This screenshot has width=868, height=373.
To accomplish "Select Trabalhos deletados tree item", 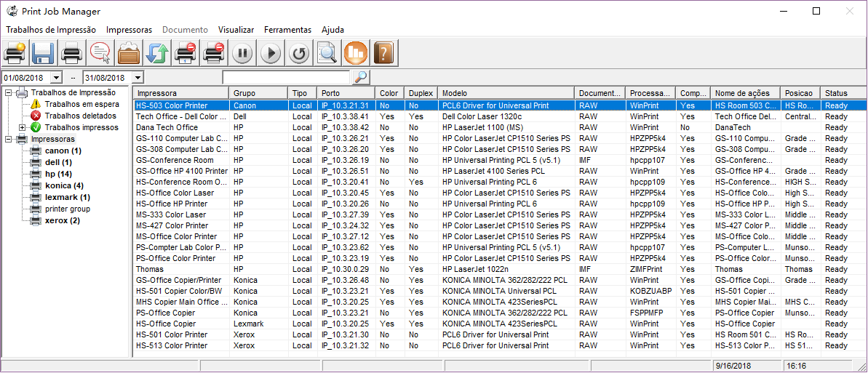I will pos(81,116).
